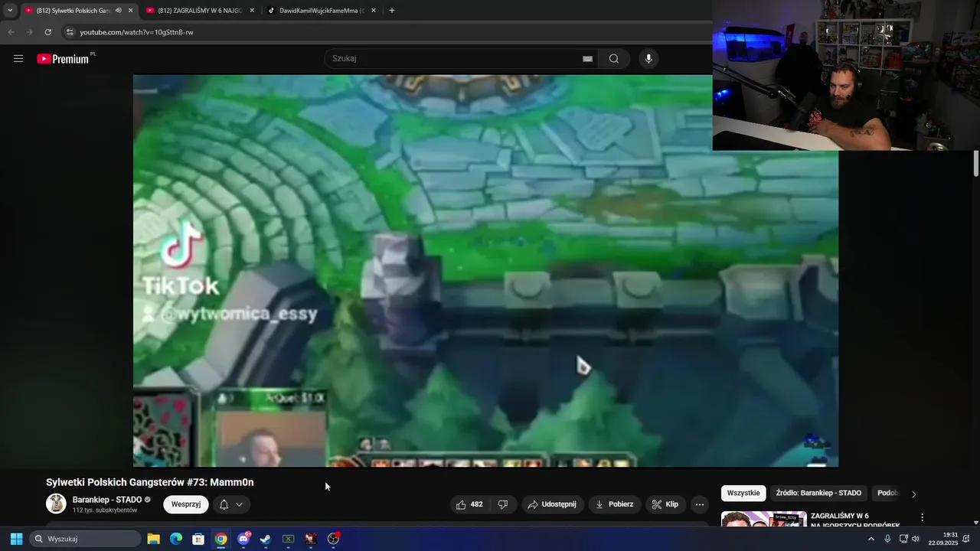Open Microsoft Store from taskbar
Viewport: 980px width, 551px height.
(198, 539)
